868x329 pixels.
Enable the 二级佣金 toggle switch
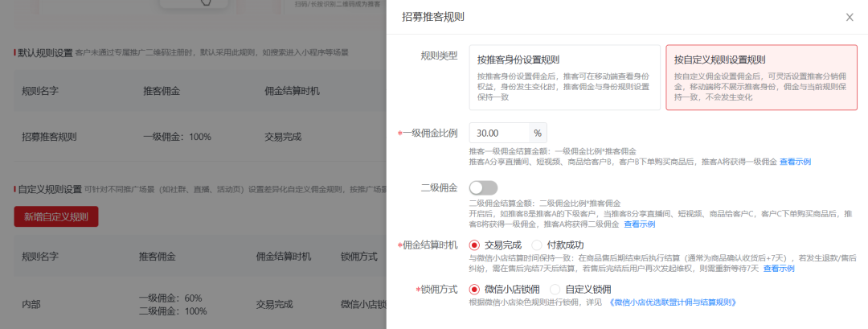483,188
